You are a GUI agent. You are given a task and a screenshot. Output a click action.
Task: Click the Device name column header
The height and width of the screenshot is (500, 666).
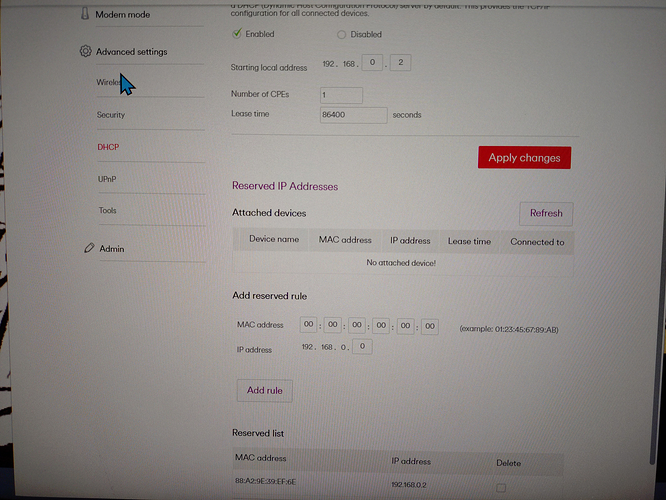coord(274,239)
